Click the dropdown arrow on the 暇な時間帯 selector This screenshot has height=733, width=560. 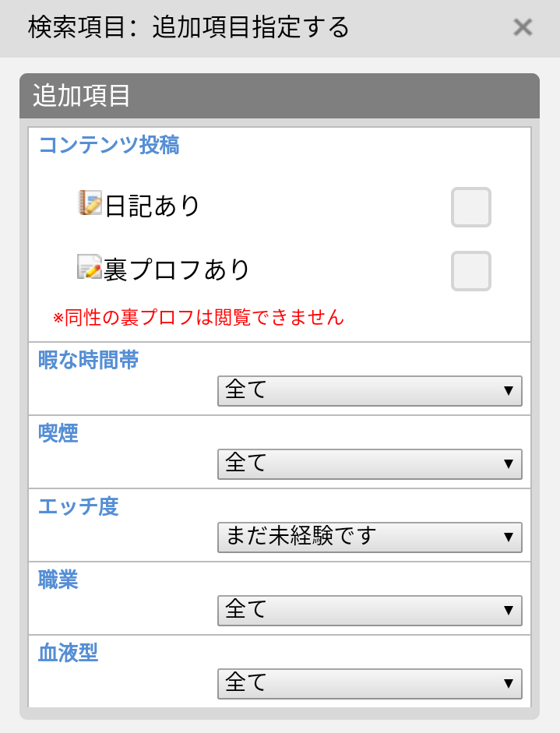(x=509, y=391)
